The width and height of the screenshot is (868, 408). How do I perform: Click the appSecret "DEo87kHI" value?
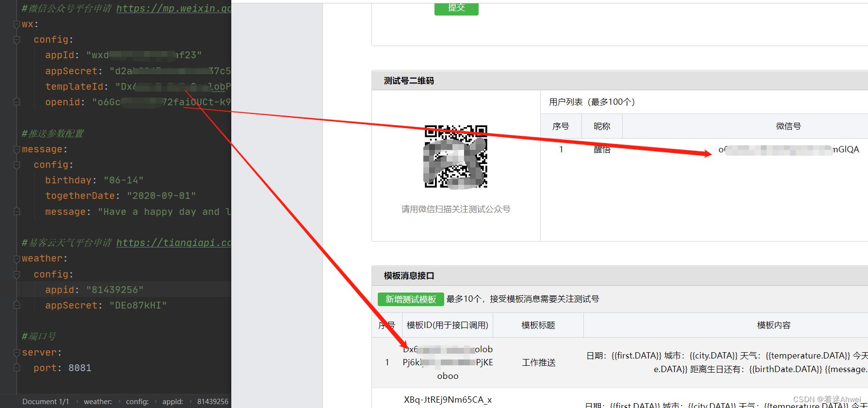[x=138, y=306]
